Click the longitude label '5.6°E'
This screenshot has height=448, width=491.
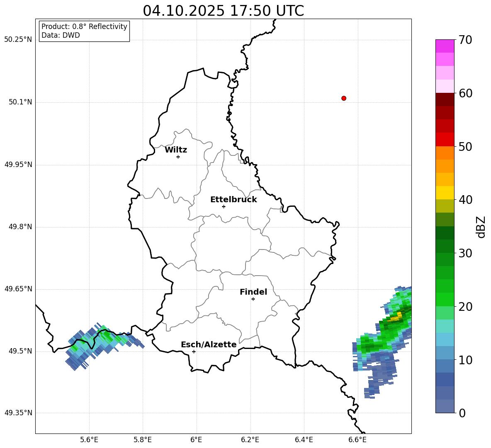tap(89, 440)
